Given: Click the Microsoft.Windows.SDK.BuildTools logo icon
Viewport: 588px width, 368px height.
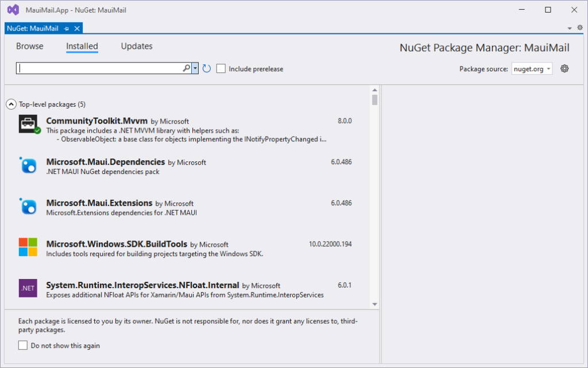Looking at the screenshot, I should coord(28,247).
